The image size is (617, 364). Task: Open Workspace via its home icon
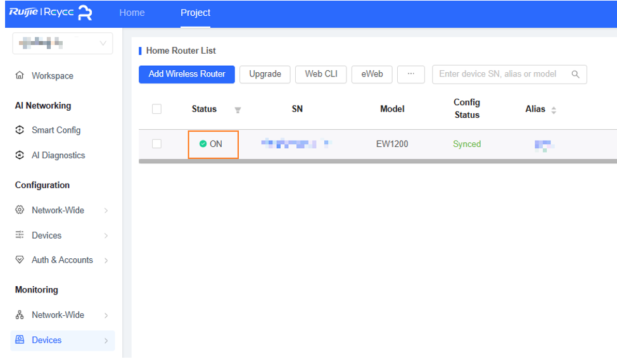(20, 75)
